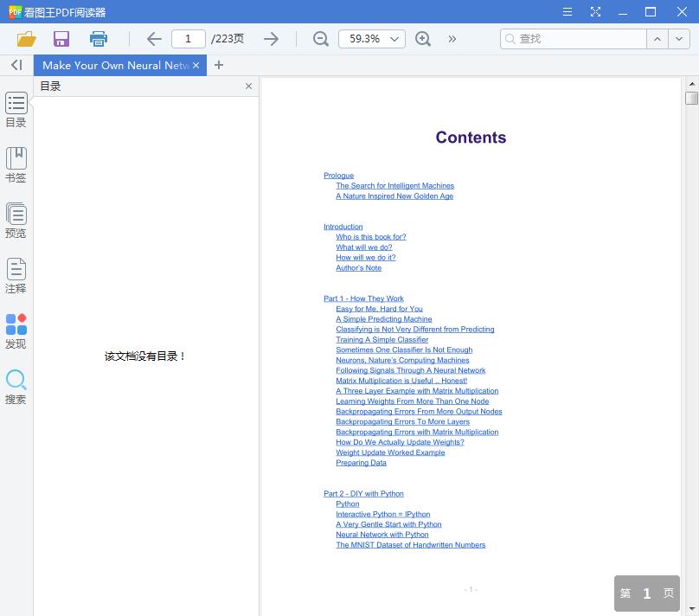Collapse the sidebar with the left arrow
The height and width of the screenshot is (616, 699).
16,65
